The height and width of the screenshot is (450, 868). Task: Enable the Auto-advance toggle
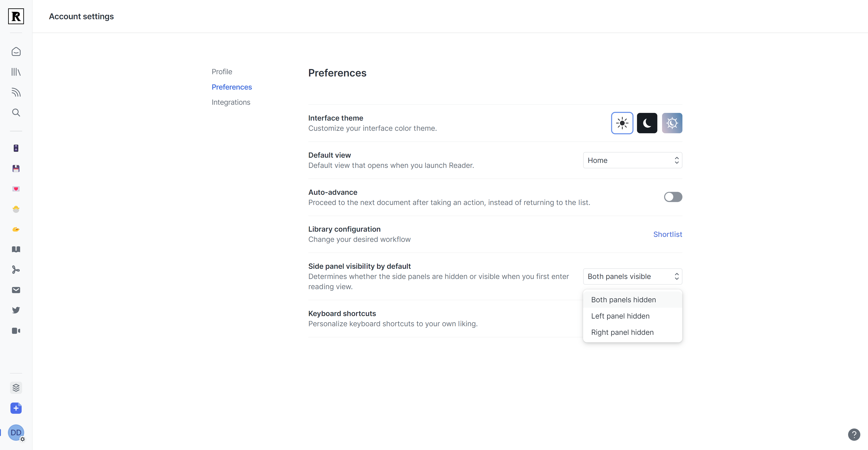click(672, 197)
